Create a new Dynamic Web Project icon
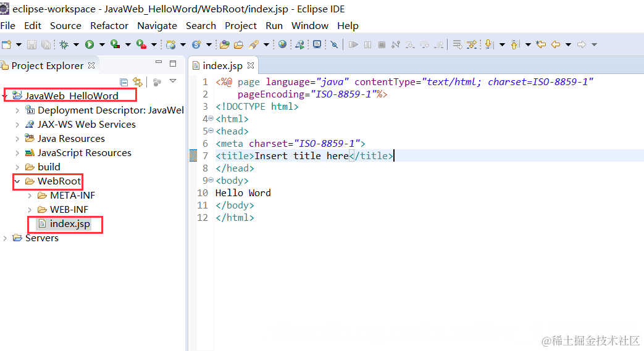This screenshot has width=644, height=351. 171,44
